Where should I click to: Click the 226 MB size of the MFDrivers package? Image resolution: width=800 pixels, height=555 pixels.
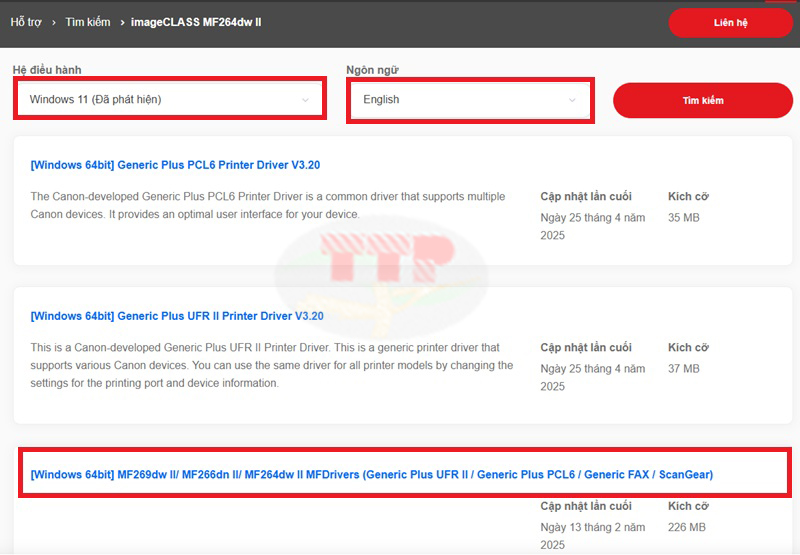(x=687, y=527)
